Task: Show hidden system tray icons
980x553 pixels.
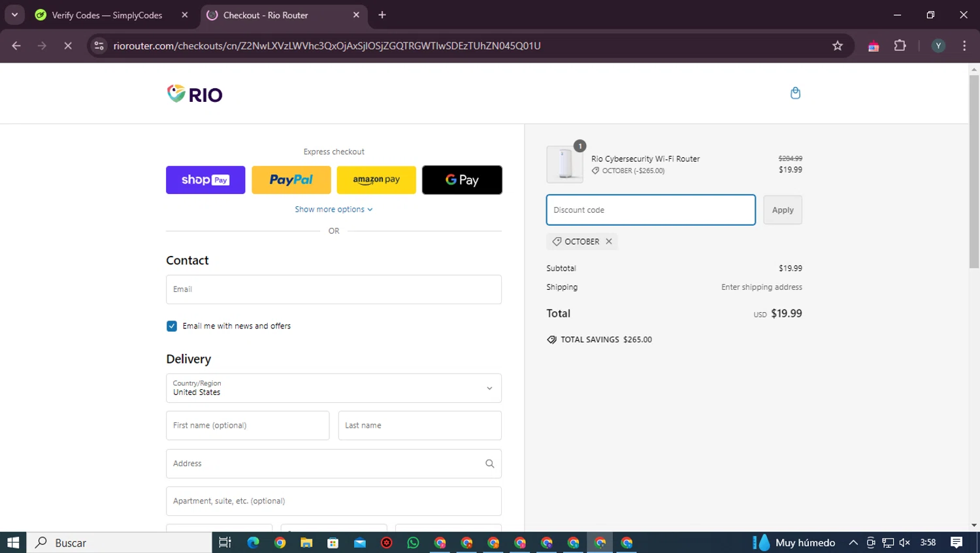Action: click(x=853, y=543)
